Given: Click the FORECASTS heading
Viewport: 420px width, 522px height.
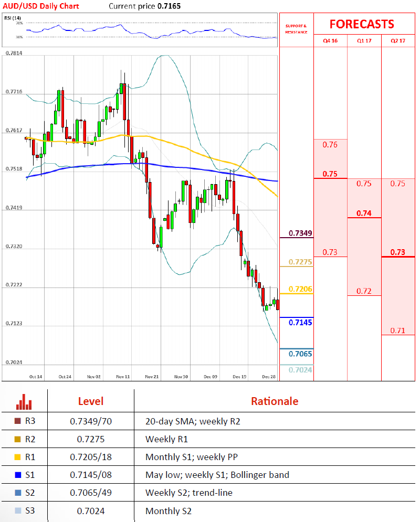Looking at the screenshot, I should 361,24.
